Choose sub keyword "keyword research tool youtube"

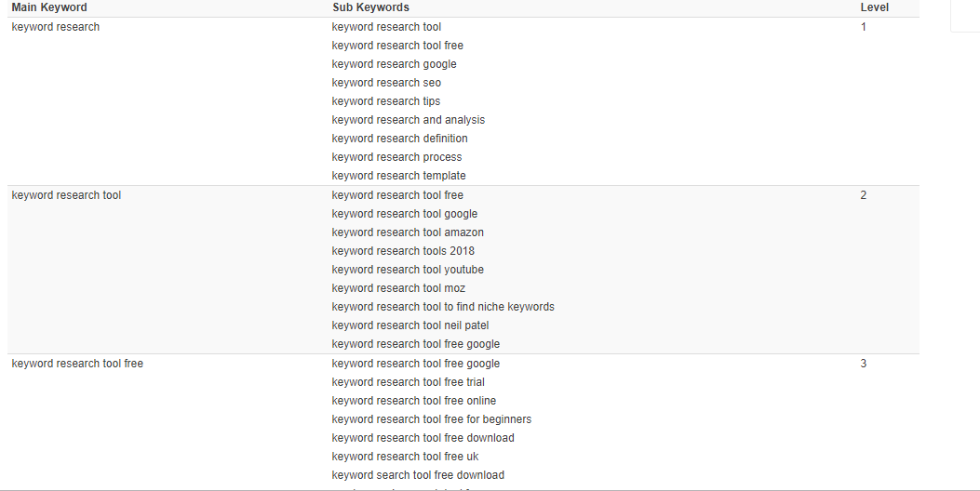408,270
